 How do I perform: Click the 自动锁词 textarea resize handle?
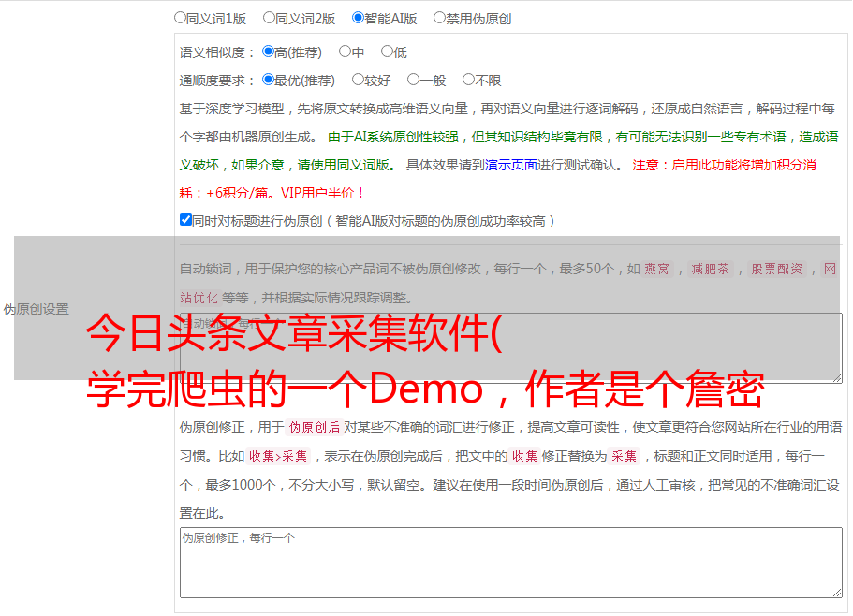pyautogui.click(x=837, y=378)
